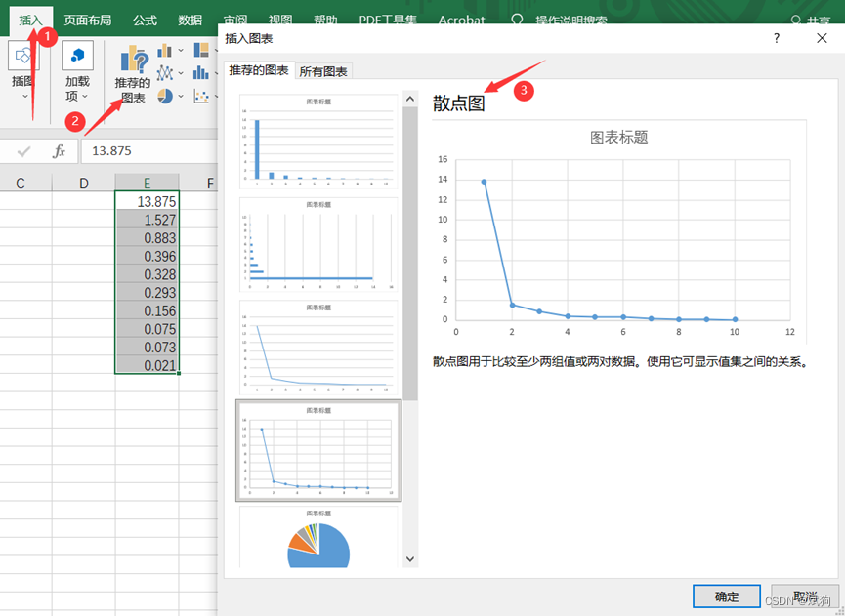Select the insert scatter chart icon
This screenshot has height=616, width=845.
(x=201, y=97)
